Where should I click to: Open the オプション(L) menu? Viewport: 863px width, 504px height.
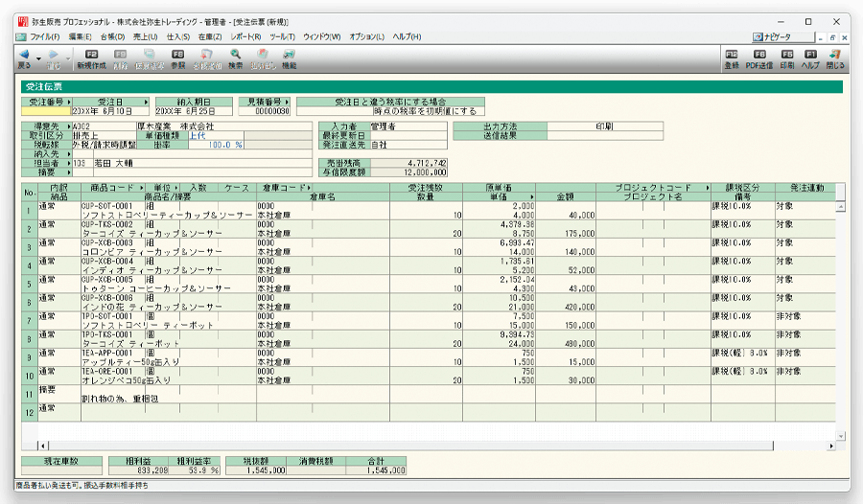pyautogui.click(x=366, y=36)
